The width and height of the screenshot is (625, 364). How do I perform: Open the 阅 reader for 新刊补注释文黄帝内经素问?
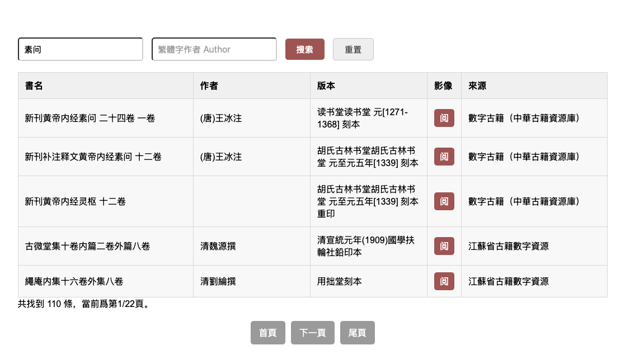coord(444,157)
